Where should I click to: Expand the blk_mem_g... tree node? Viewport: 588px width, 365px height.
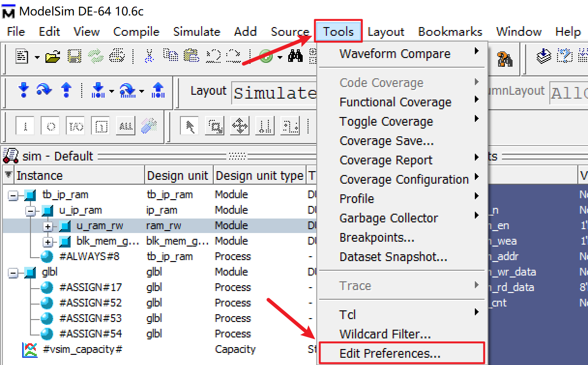click(x=48, y=242)
